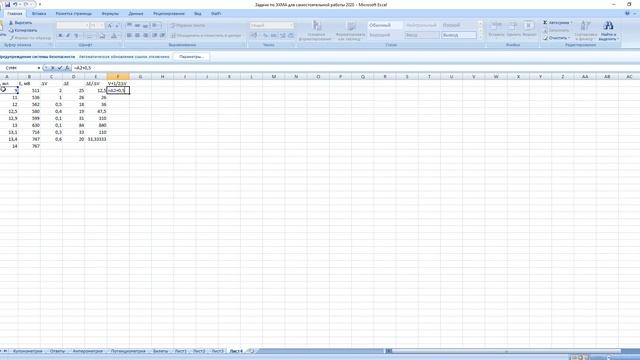This screenshot has height=360, width=640.
Task: Open the Формулы tab
Action: click(110, 13)
